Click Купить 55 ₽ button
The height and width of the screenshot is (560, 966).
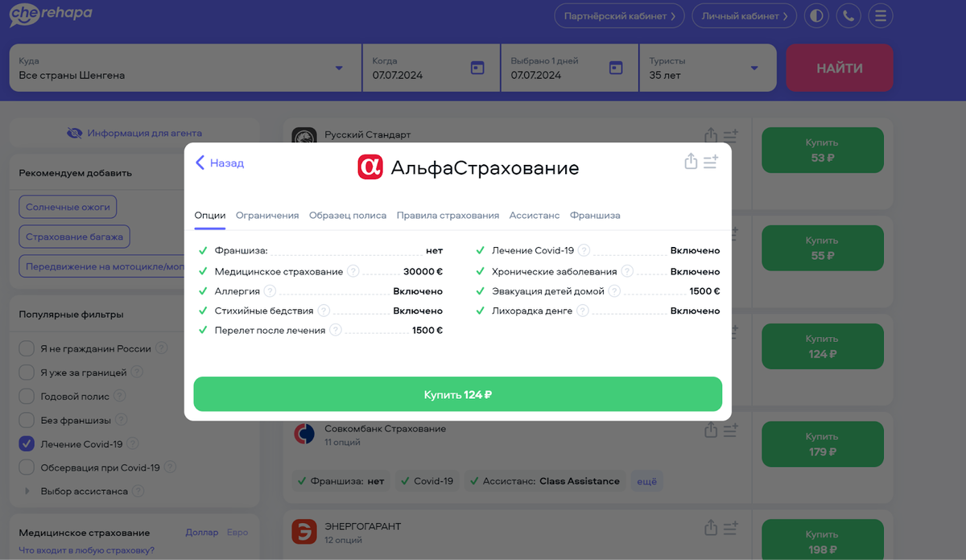point(822,248)
